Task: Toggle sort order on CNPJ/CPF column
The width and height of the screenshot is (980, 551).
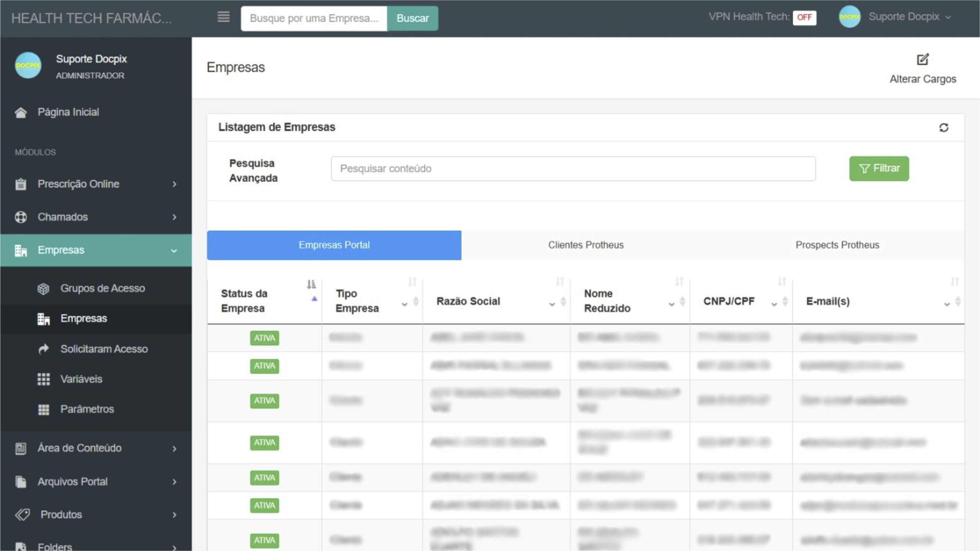Action: pos(782,282)
